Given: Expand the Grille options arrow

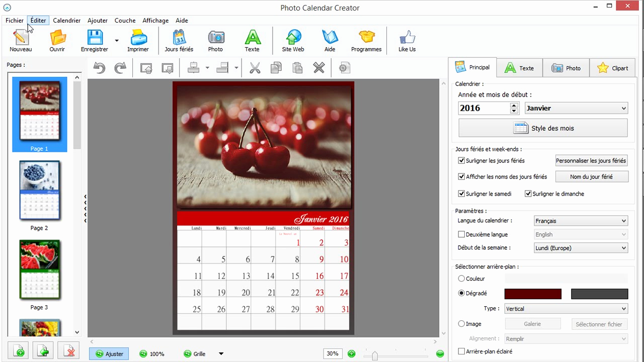Looking at the screenshot, I should point(221,354).
